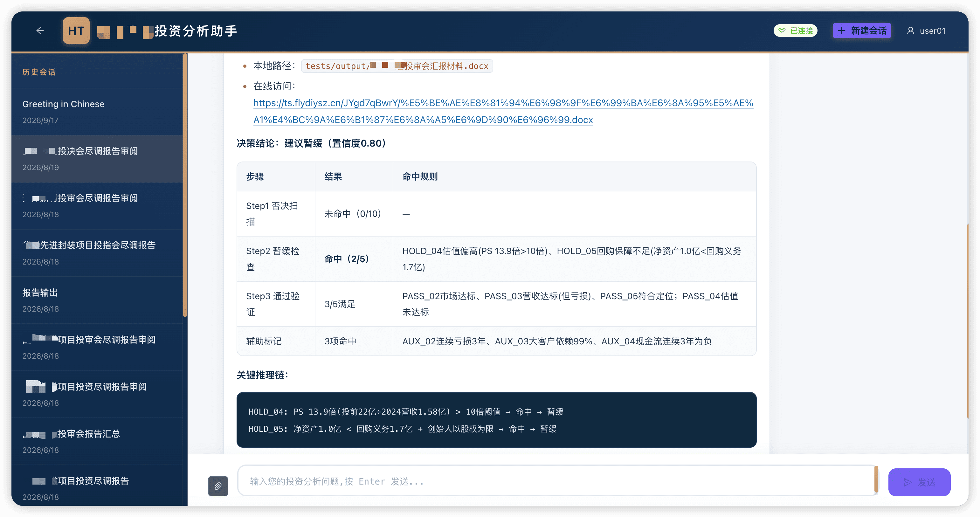The image size is (980, 517).
Task: Click the AUX_02连续亏损3年 rule cell
Action: tap(575, 341)
